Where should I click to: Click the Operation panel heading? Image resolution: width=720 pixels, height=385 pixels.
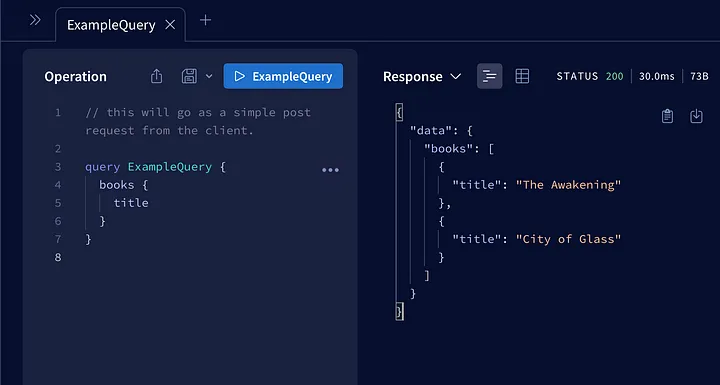[75, 76]
